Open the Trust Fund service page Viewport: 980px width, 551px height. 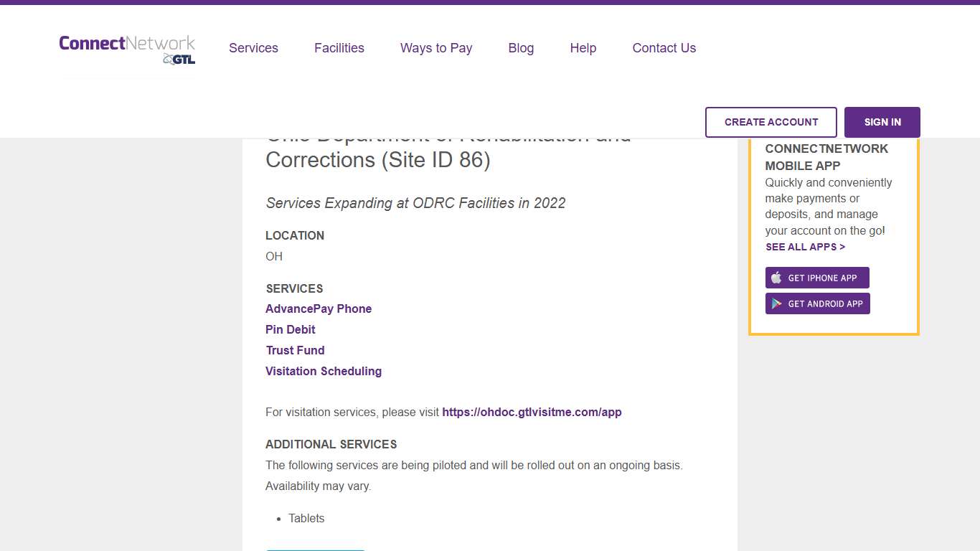(x=295, y=350)
